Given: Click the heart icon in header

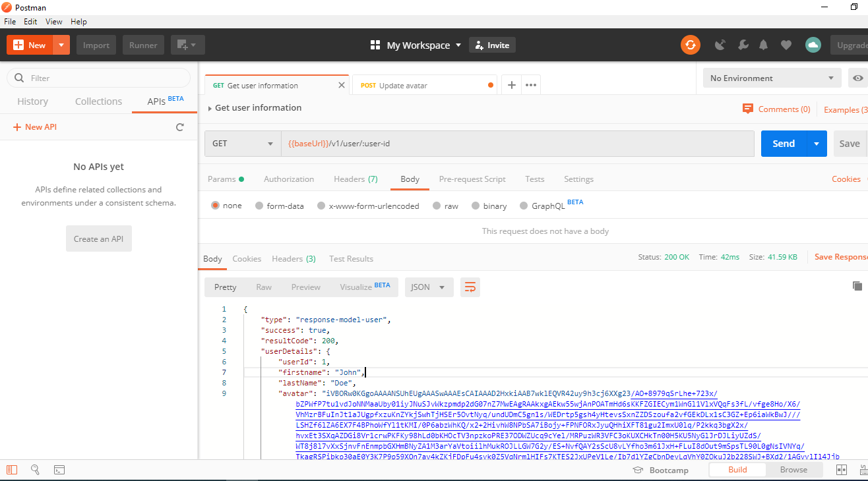Looking at the screenshot, I should [786, 45].
